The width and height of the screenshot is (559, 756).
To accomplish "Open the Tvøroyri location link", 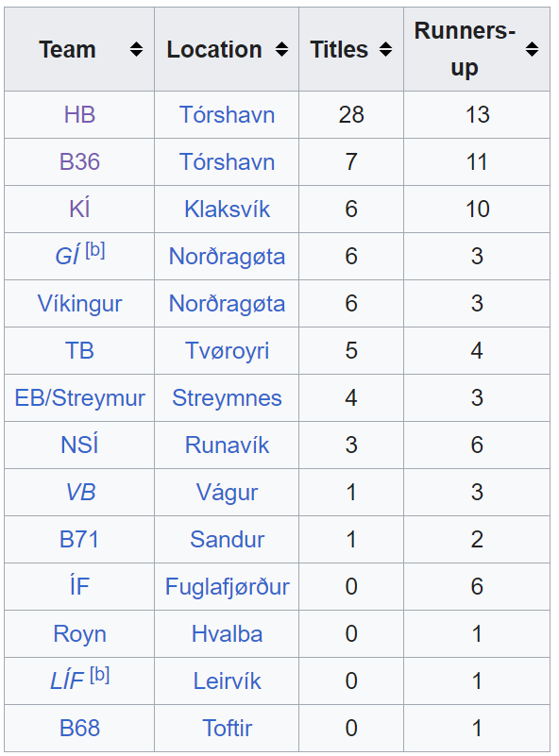I will point(227,350).
